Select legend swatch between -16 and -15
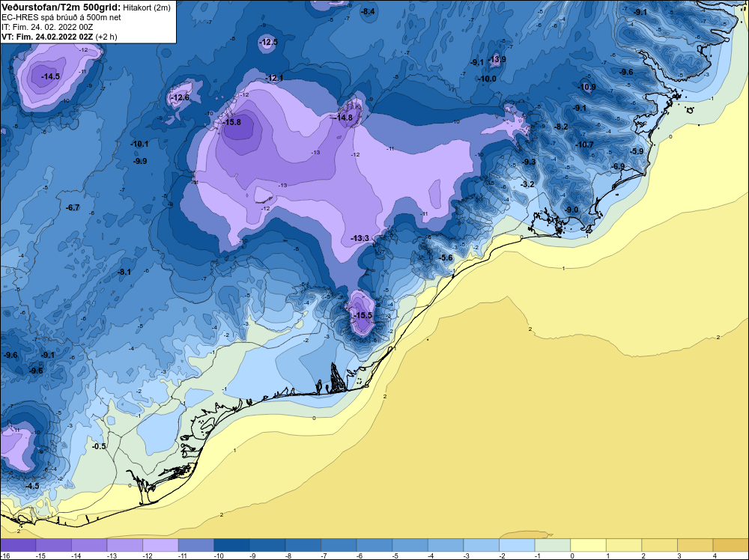This screenshot has width=749, height=560. coord(18,545)
